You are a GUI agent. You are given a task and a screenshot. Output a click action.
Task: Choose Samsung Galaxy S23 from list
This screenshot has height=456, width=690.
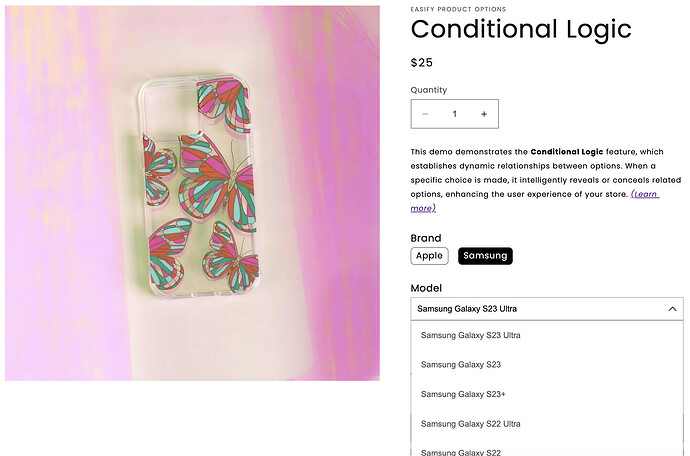click(461, 365)
